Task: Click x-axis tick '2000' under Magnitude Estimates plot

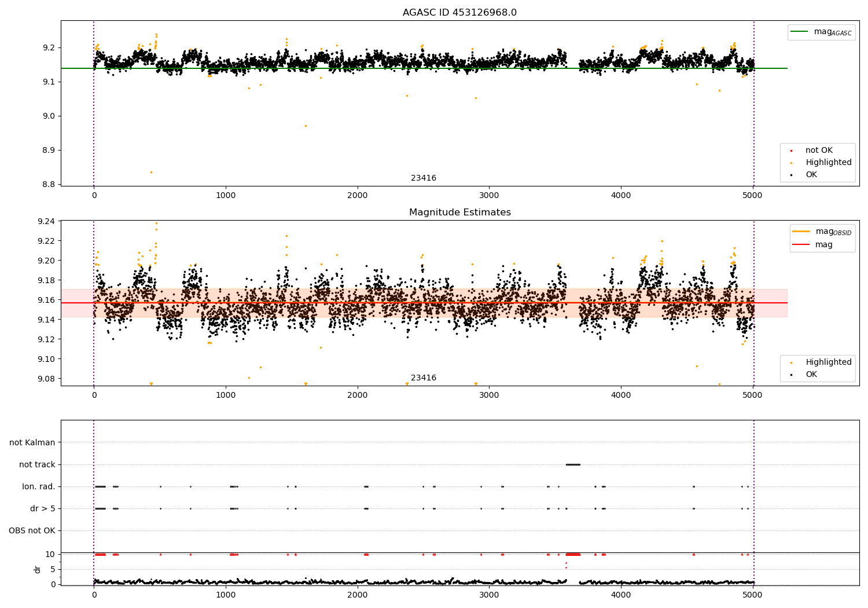Action: (358, 395)
